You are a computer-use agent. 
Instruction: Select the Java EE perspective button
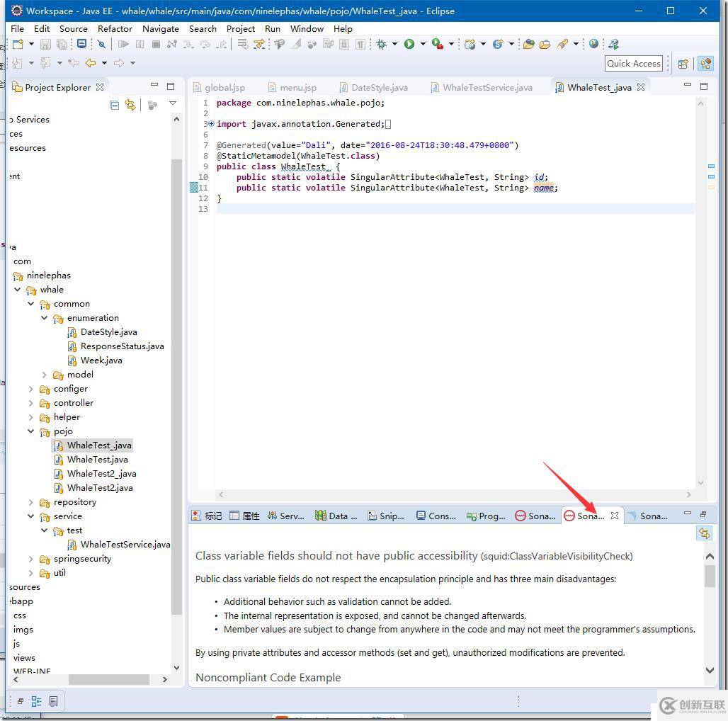[x=705, y=64]
